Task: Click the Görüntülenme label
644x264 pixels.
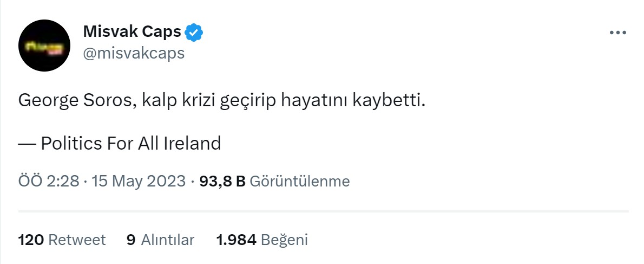Action: 299,181
